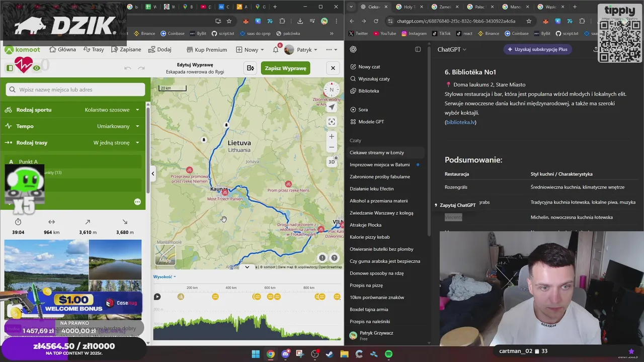Screen dimensions: 644x362
Task: Open the Windows Start menu
Action: click(x=256, y=354)
